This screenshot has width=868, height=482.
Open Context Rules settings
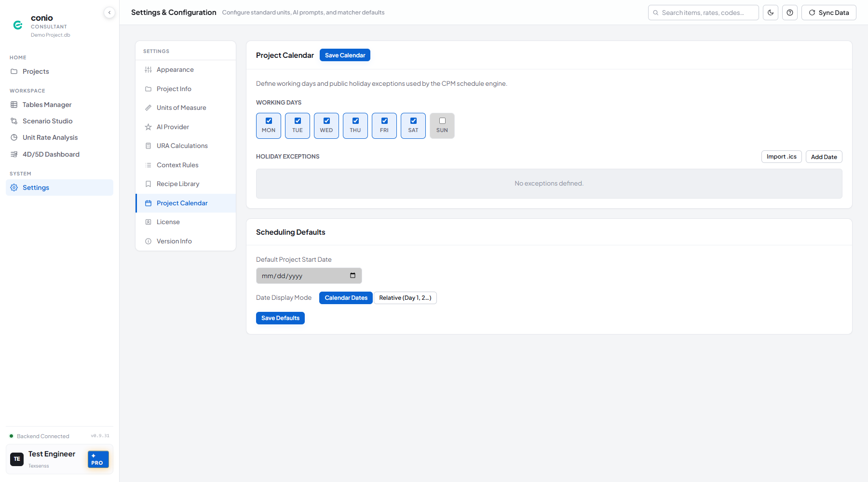coord(186,165)
